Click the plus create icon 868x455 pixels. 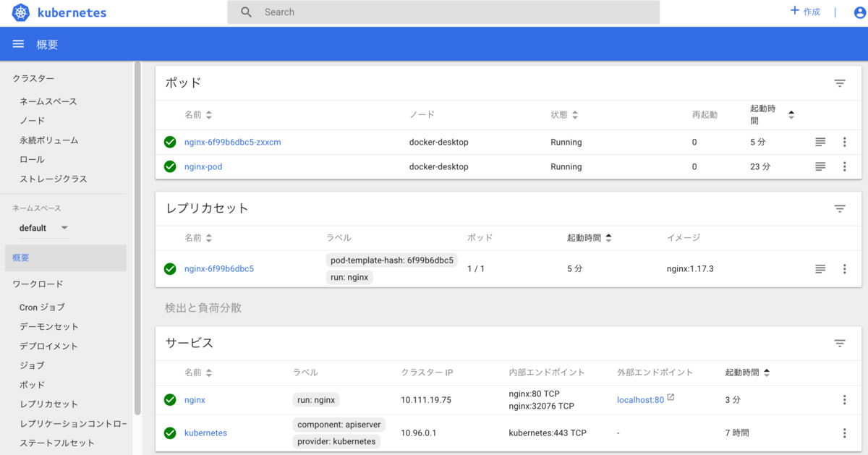point(794,11)
